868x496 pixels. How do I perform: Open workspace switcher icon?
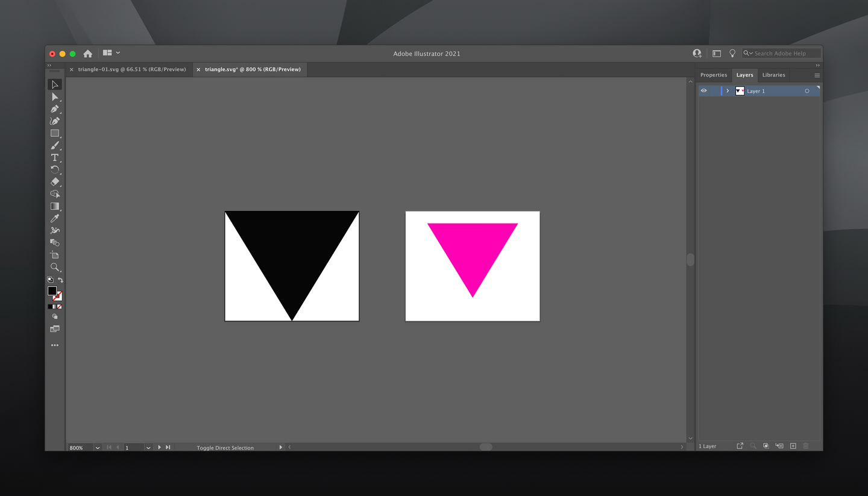[x=717, y=53]
